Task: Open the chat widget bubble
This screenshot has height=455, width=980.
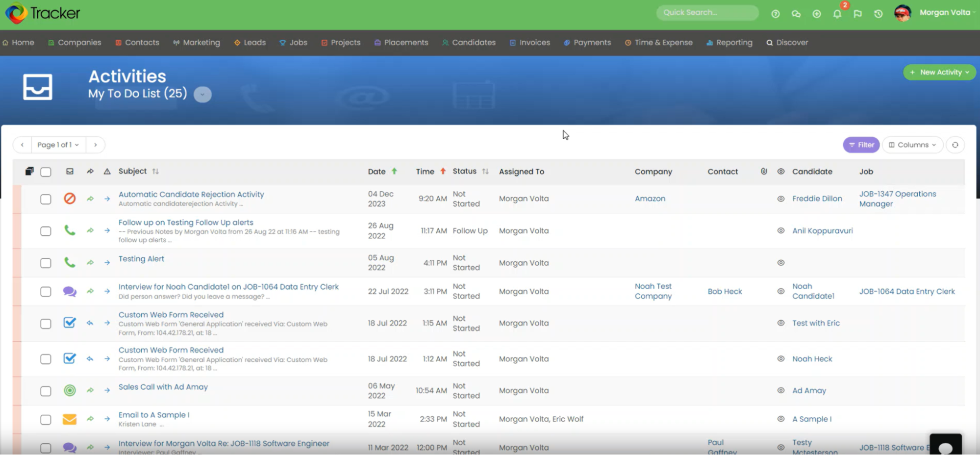Action: [x=945, y=446]
